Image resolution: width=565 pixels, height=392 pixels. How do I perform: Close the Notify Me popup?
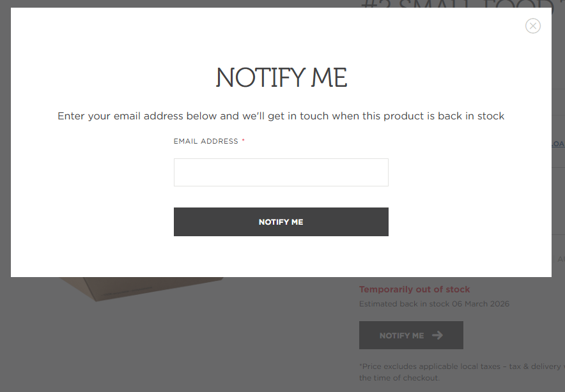coord(533,26)
